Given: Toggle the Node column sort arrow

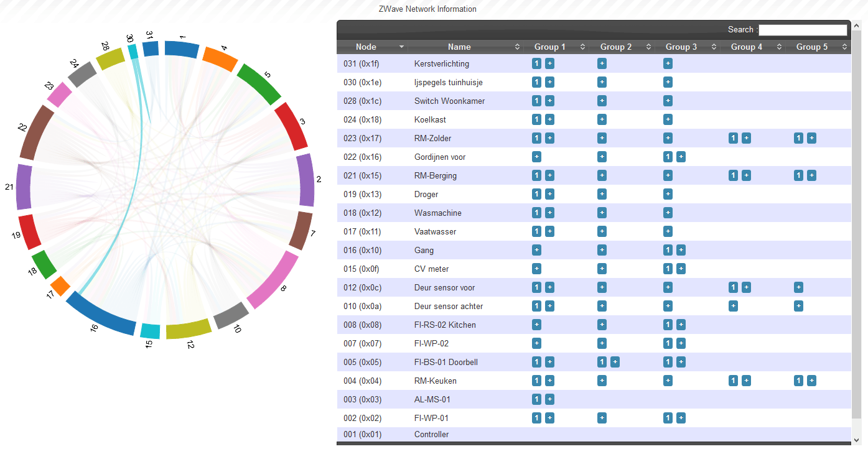Looking at the screenshot, I should tap(402, 47).
